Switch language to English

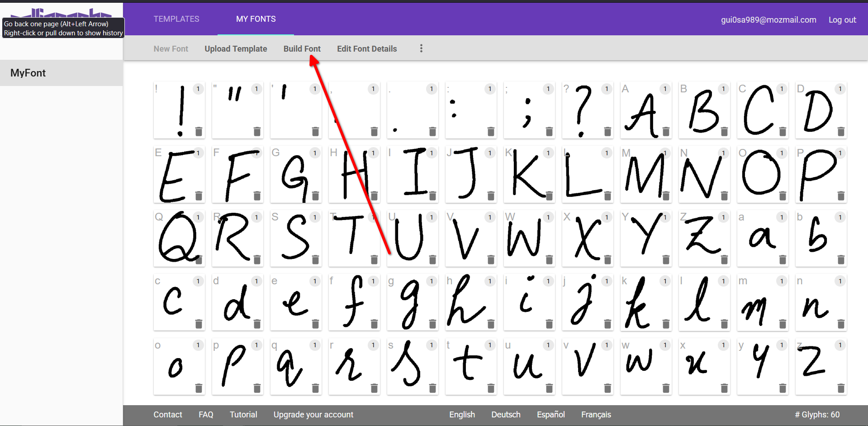point(462,415)
